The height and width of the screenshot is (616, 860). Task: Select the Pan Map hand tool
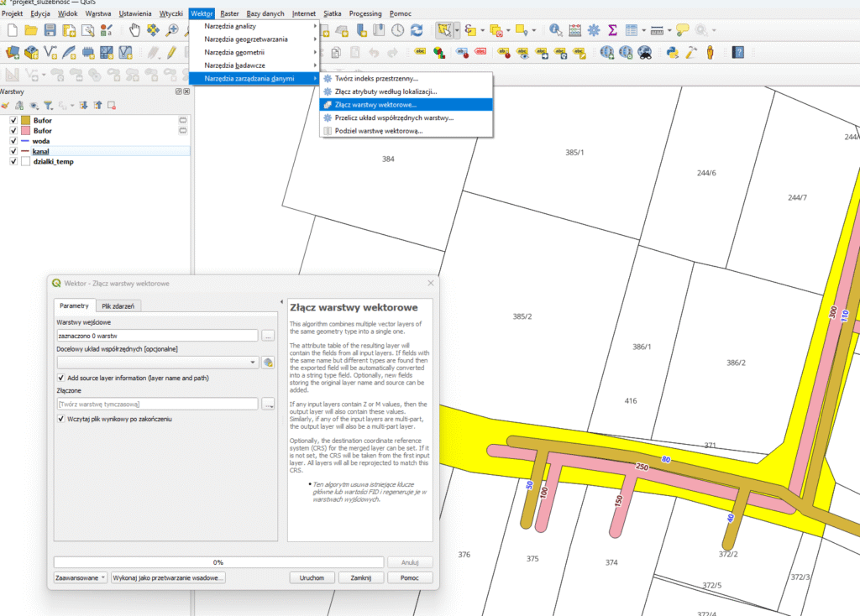135,30
